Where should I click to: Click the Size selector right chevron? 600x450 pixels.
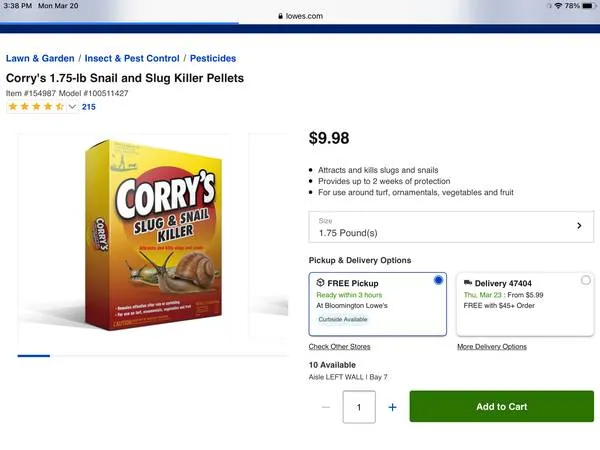(579, 226)
